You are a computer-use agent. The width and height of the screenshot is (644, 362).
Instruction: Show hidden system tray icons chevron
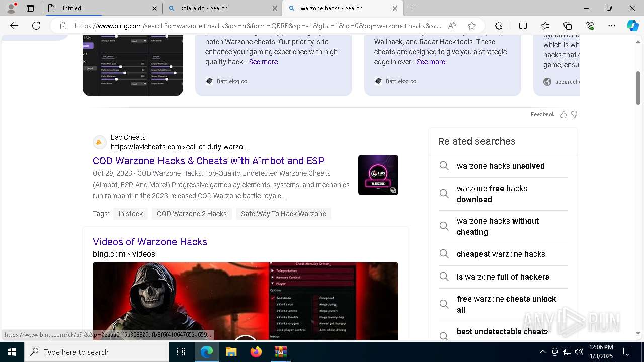click(542, 352)
